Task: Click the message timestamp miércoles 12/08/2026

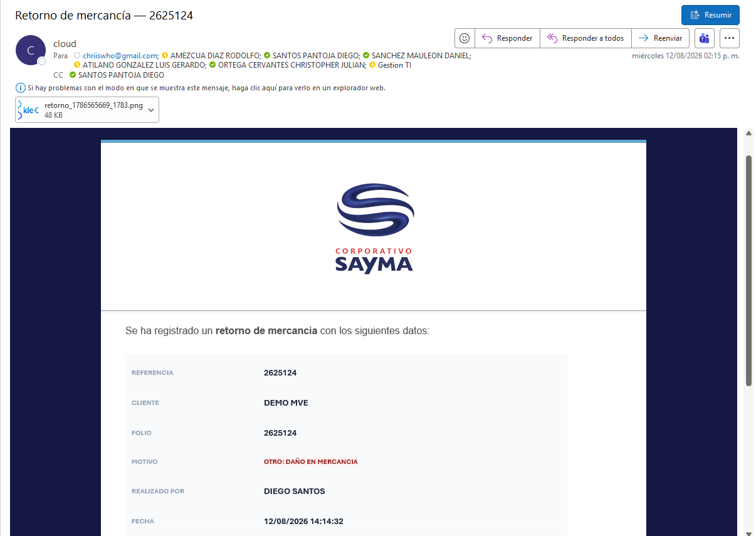Action: tap(686, 56)
